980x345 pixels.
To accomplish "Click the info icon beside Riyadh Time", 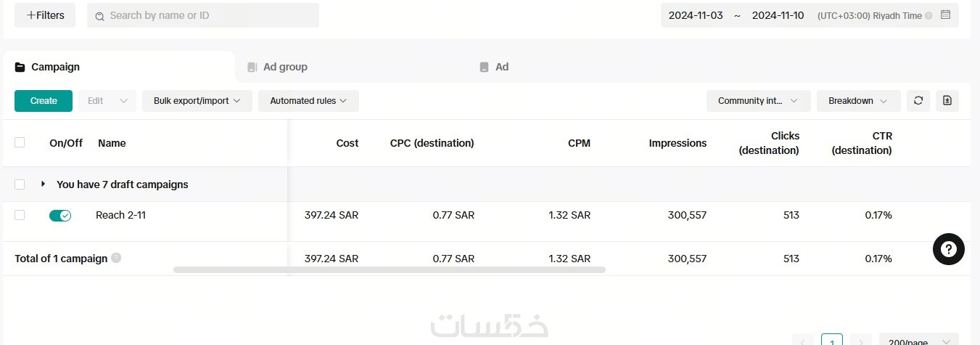I will coord(928,15).
